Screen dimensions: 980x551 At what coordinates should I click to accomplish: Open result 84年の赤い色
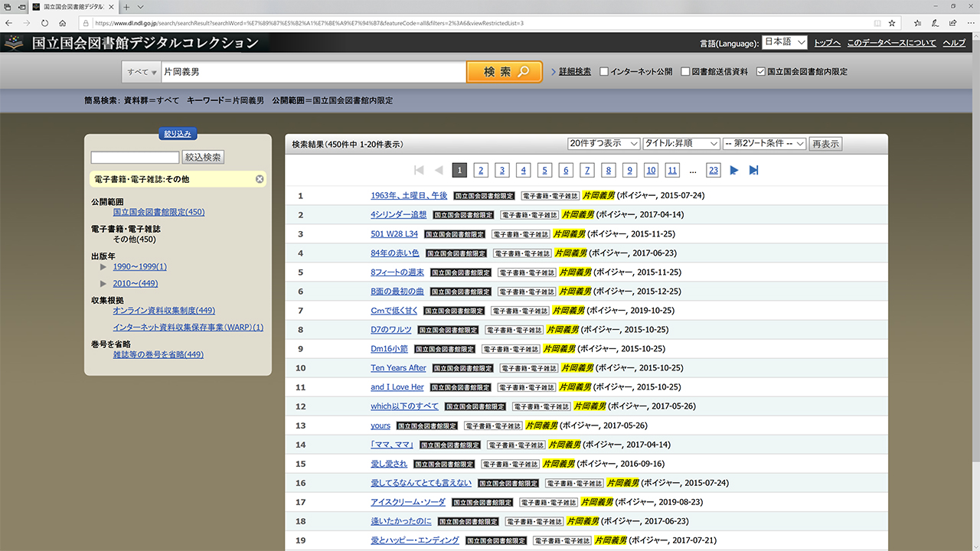pos(395,253)
